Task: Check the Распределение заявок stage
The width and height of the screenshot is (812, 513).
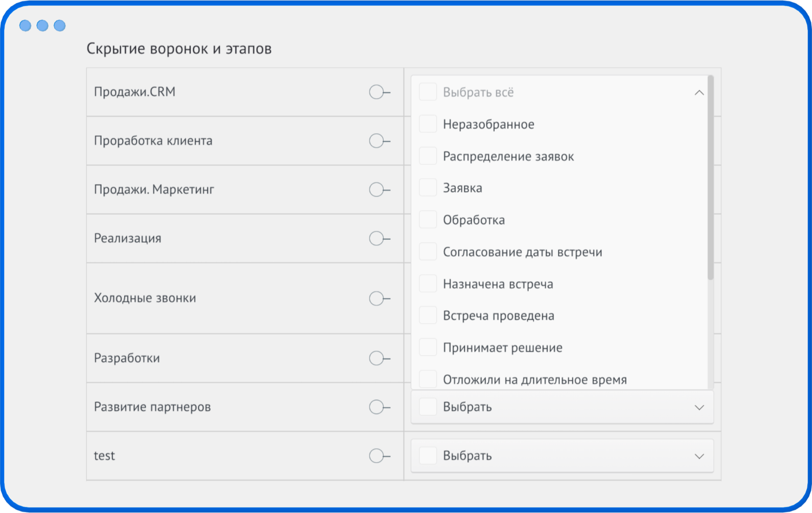Action: click(x=427, y=156)
